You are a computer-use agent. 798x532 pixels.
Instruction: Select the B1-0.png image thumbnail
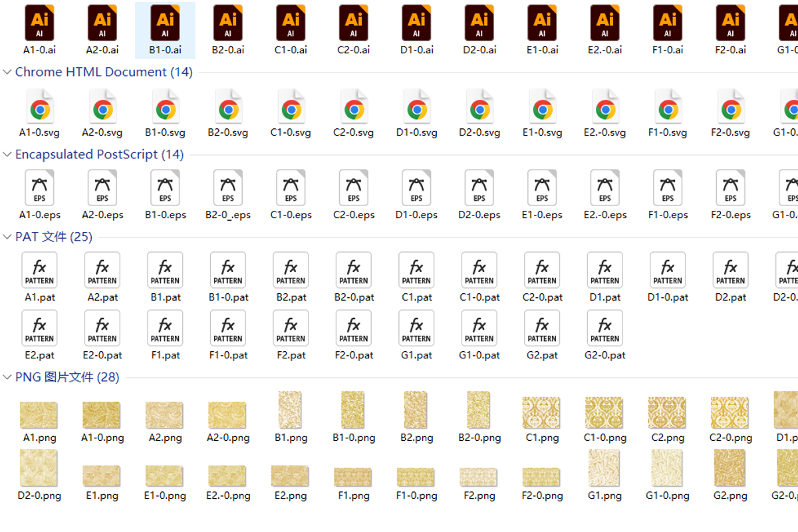tap(354, 410)
